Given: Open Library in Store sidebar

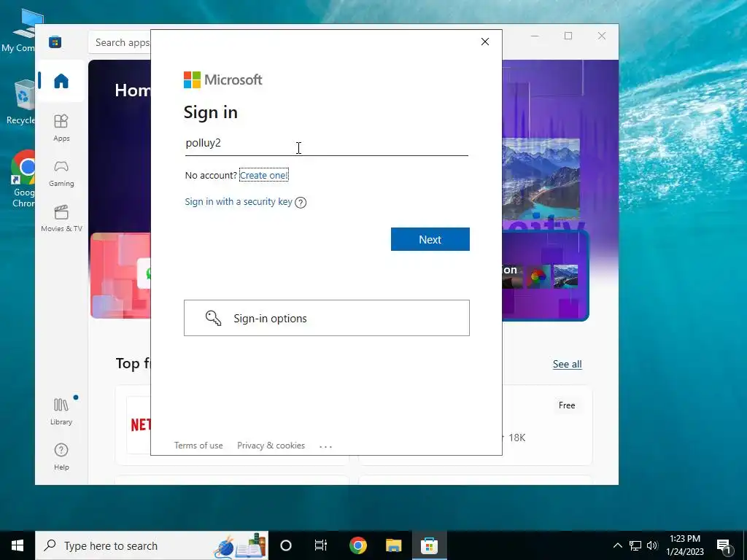Looking at the screenshot, I should [61, 412].
